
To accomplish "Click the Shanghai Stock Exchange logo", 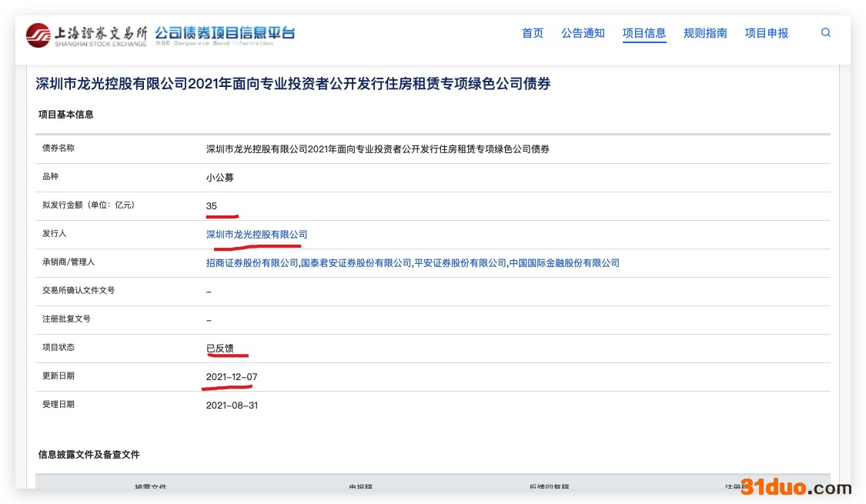I will click(86, 35).
